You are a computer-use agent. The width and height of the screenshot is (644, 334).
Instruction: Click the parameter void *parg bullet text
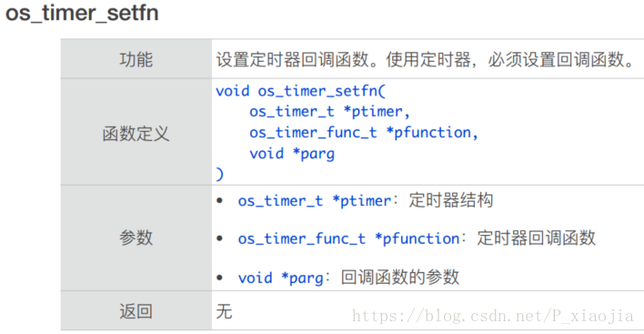click(280, 278)
